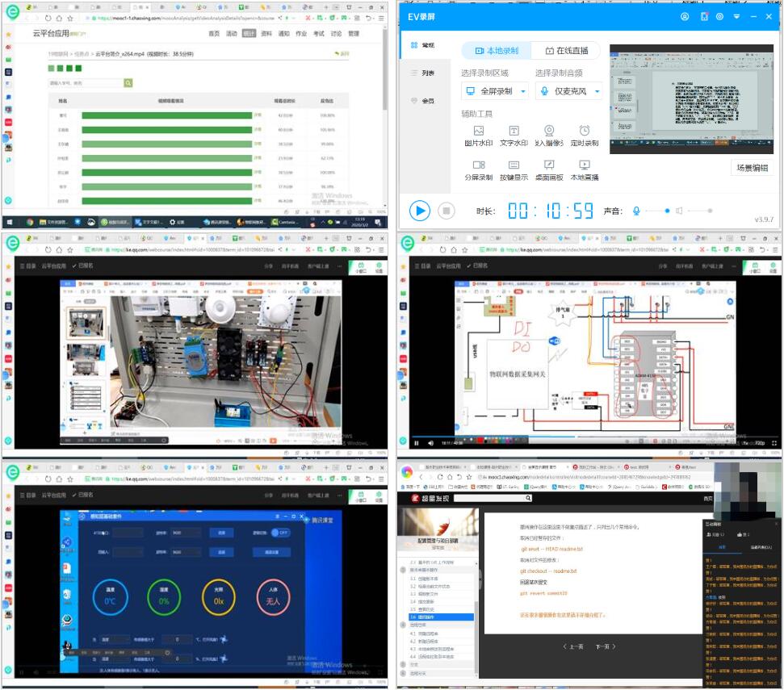Select the 按键显示 keystroke display tool
Image resolution: width=784 pixels, height=690 pixels.
[x=514, y=165]
